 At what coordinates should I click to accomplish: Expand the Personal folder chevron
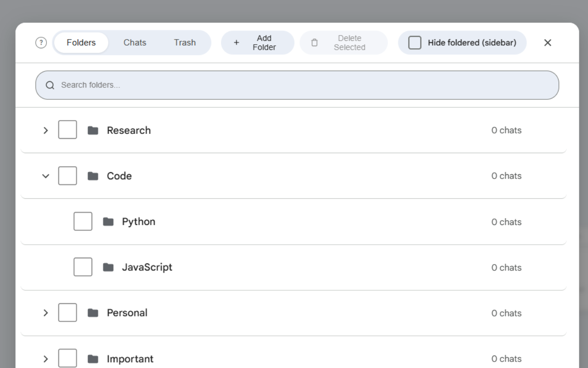45,313
